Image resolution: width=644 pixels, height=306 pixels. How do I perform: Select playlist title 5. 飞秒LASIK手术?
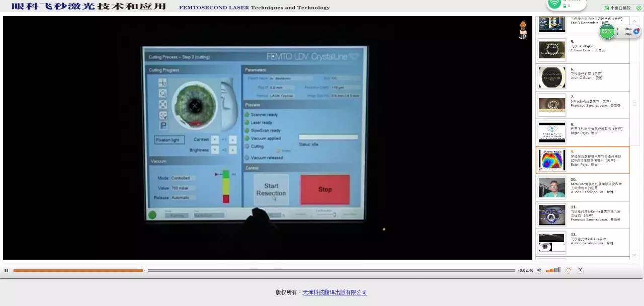(x=581, y=46)
